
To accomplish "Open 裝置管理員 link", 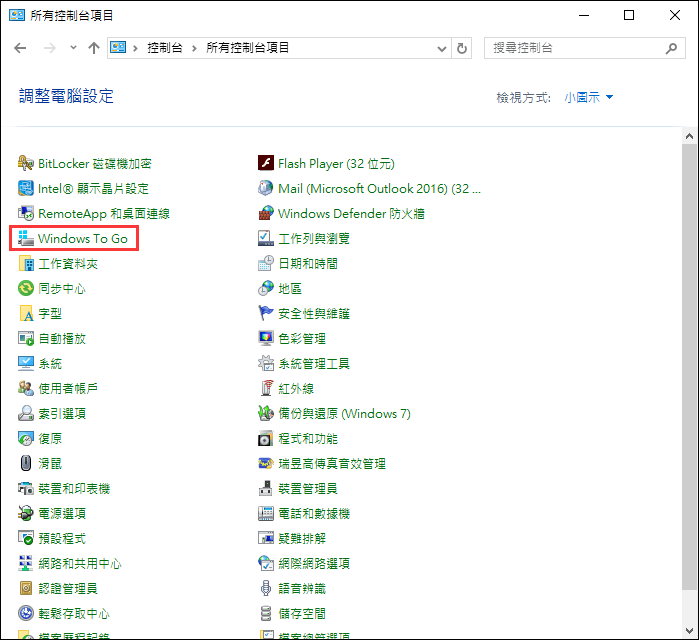I will click(x=308, y=488).
